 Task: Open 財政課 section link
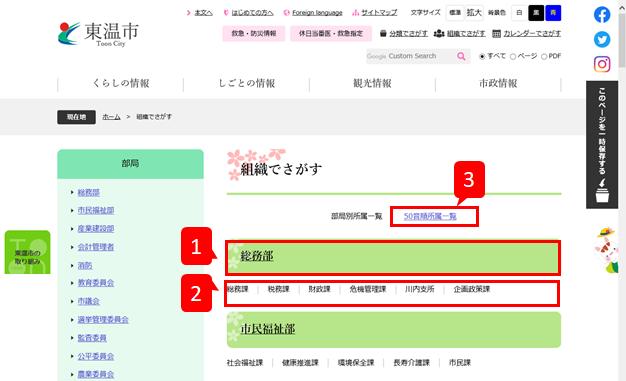[319, 289]
